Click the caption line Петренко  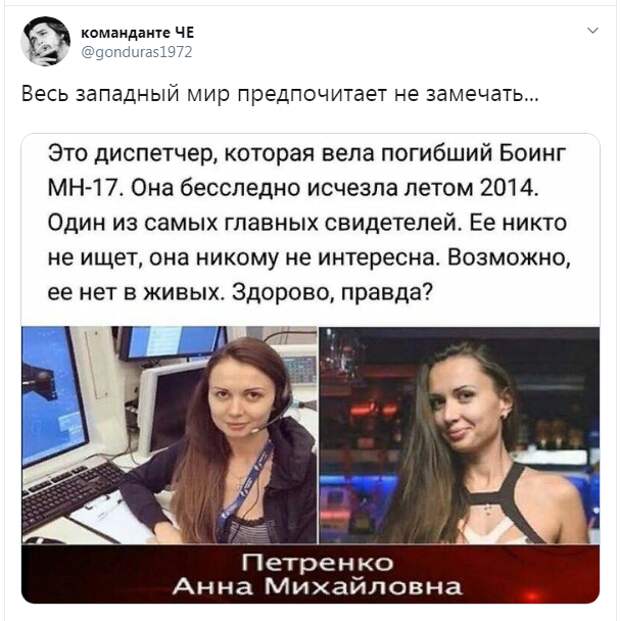pyautogui.click(x=317, y=562)
